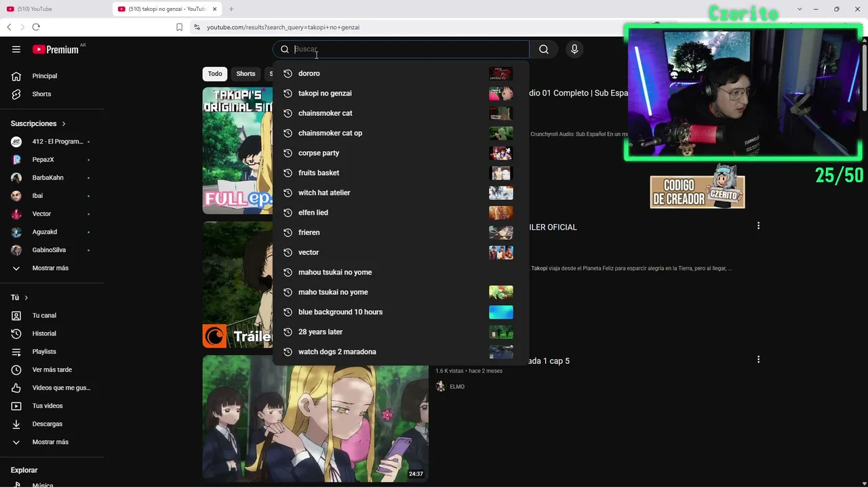
Task: Choose mahou tsukai no yome suggestion
Action: click(401, 272)
